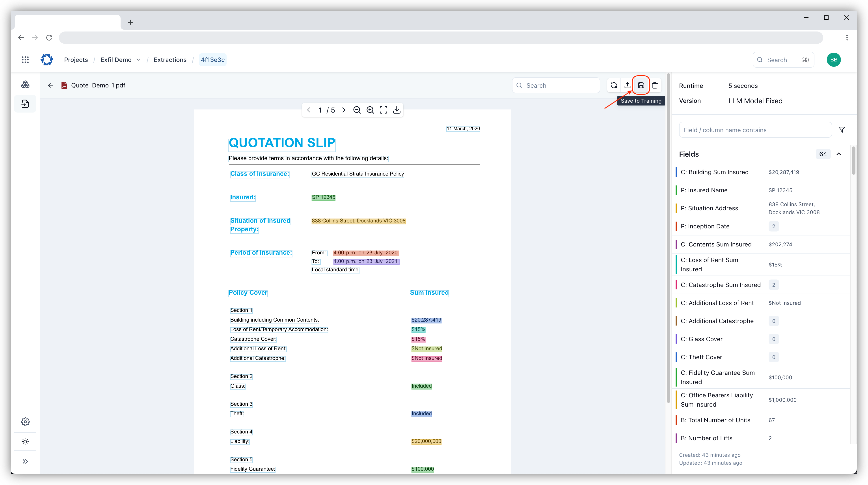Click next page arrow on PDF viewer
Screen dimensions: 868x485
coord(345,110)
